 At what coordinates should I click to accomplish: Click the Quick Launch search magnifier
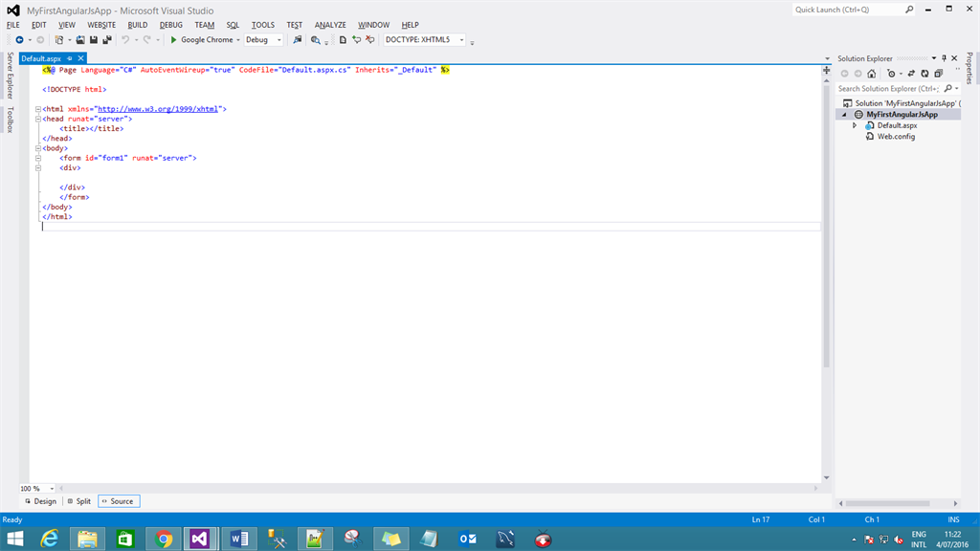click(909, 10)
